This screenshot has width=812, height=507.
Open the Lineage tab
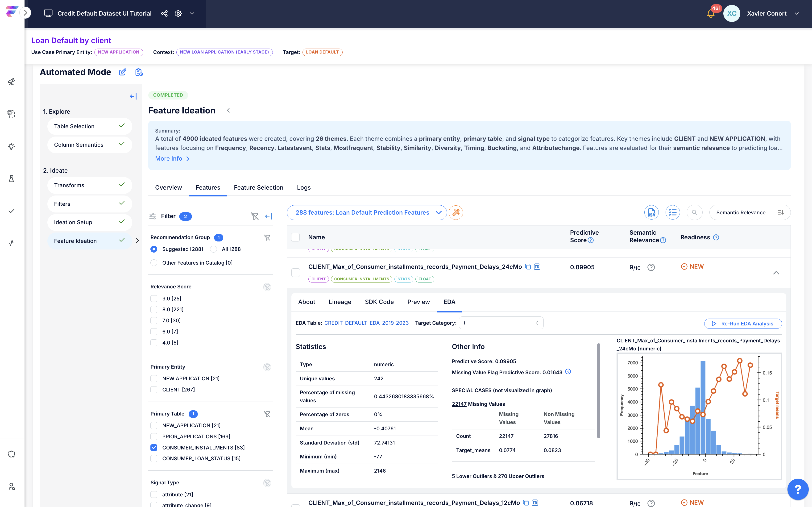pyautogui.click(x=340, y=302)
